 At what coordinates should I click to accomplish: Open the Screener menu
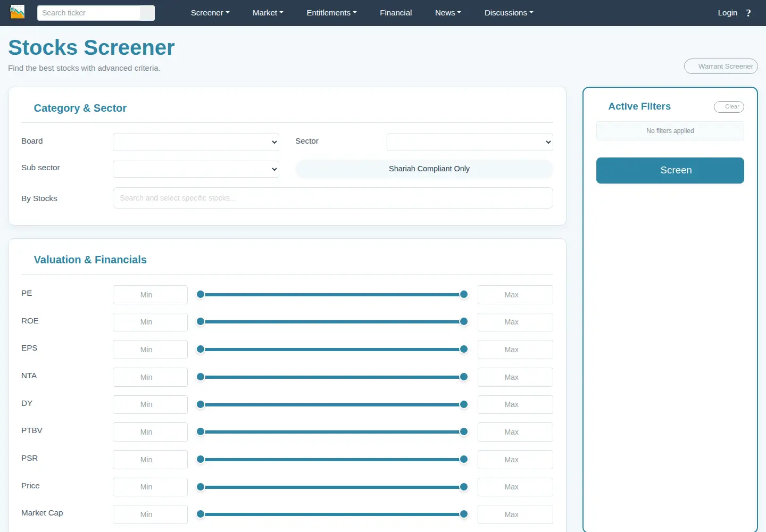click(210, 13)
